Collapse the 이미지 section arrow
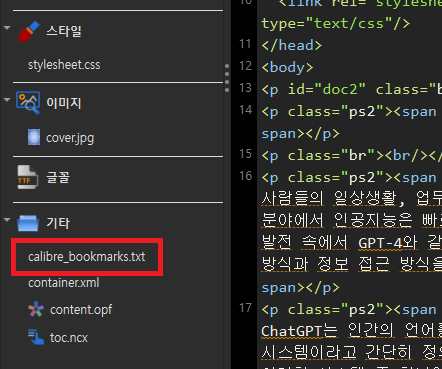Screen dimensions: 442x369 point(7,100)
